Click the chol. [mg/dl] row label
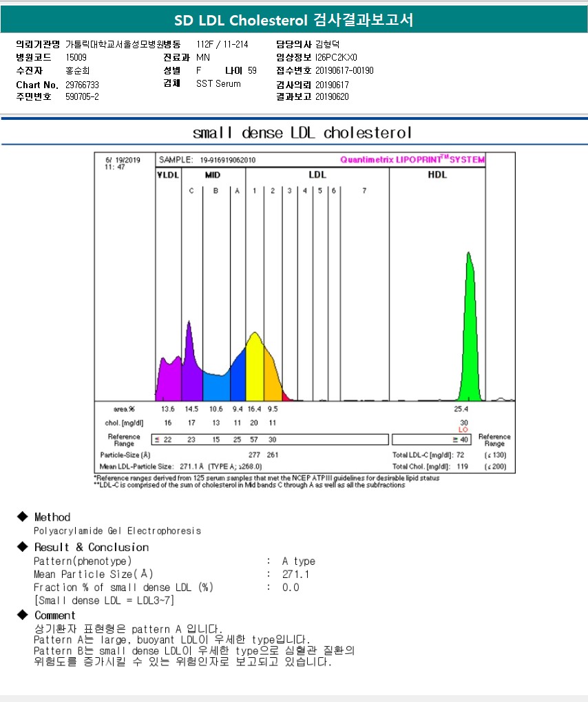The width and height of the screenshot is (588, 702). point(124,423)
